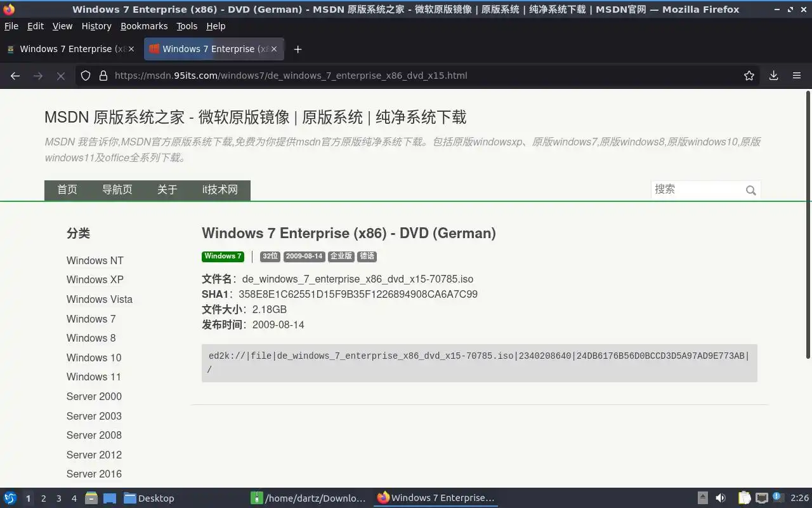Open the Edit menu
Viewport: 812px width, 508px height.
[36, 26]
